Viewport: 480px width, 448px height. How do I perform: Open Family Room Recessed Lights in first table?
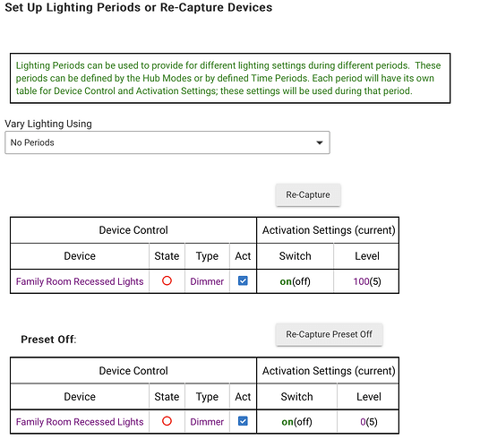point(80,281)
